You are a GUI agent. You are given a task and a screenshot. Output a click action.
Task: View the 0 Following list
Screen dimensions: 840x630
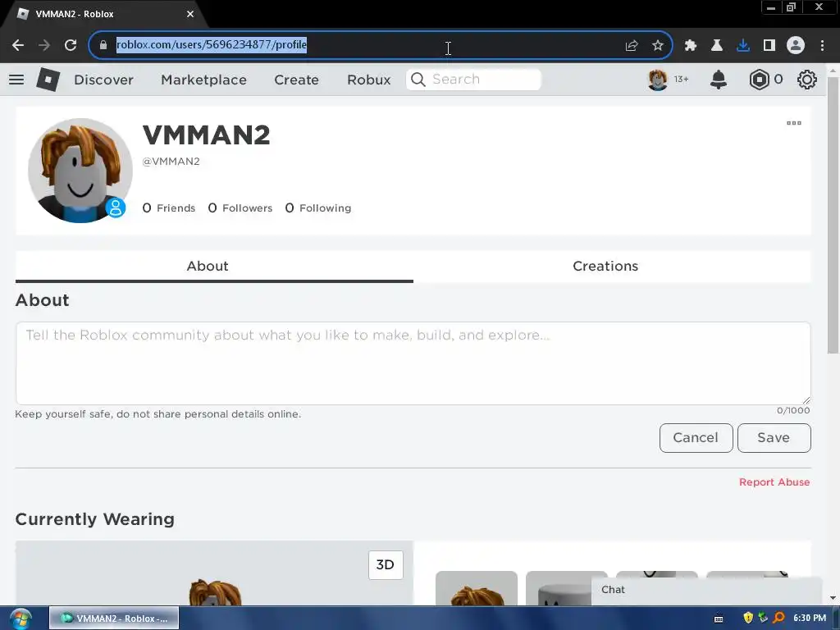[x=318, y=208]
